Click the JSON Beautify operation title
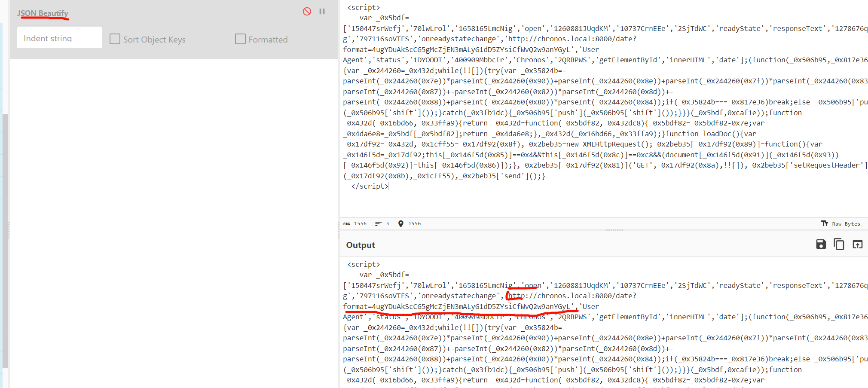 [43, 13]
